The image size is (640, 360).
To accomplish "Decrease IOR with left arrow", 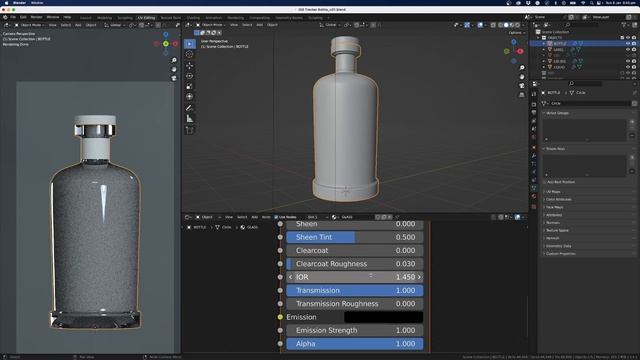I will coord(290,277).
